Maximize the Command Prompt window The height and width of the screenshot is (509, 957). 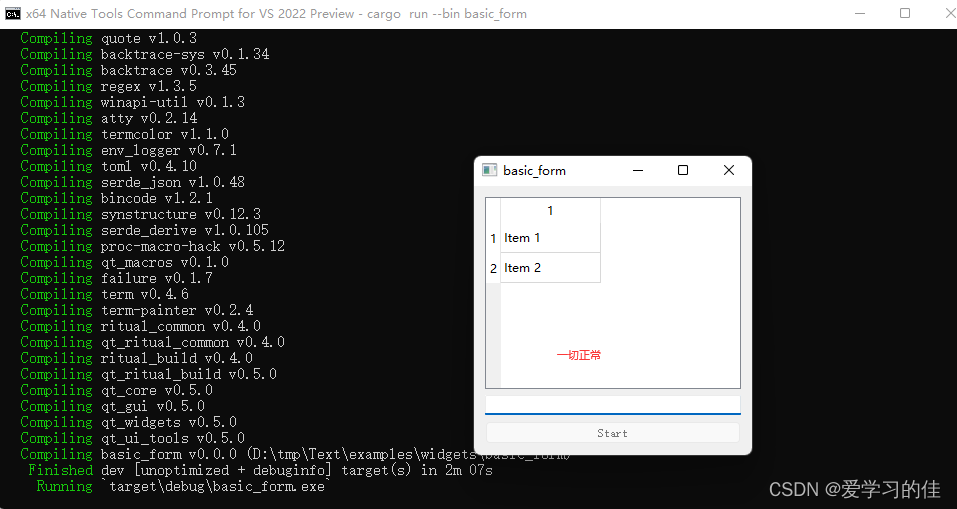[x=905, y=13]
